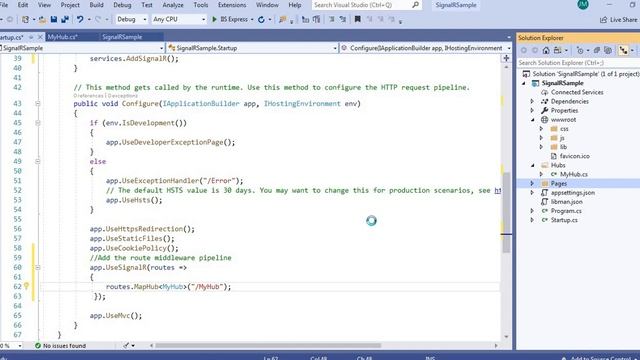The image size is (640, 360).
Task: Click the Switch Views icon in Solution Explorer
Action: click(x=558, y=50)
